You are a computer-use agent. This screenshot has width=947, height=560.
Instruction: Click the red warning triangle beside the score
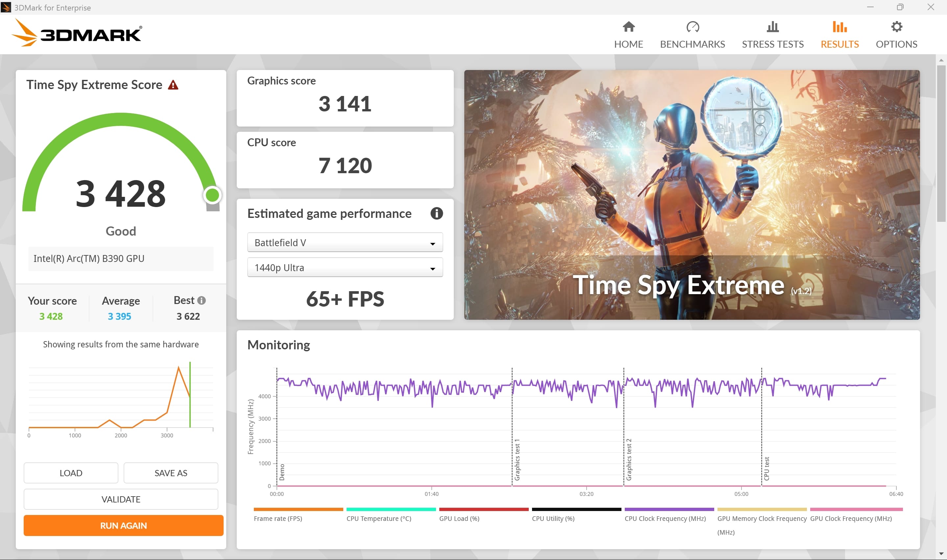tap(173, 85)
